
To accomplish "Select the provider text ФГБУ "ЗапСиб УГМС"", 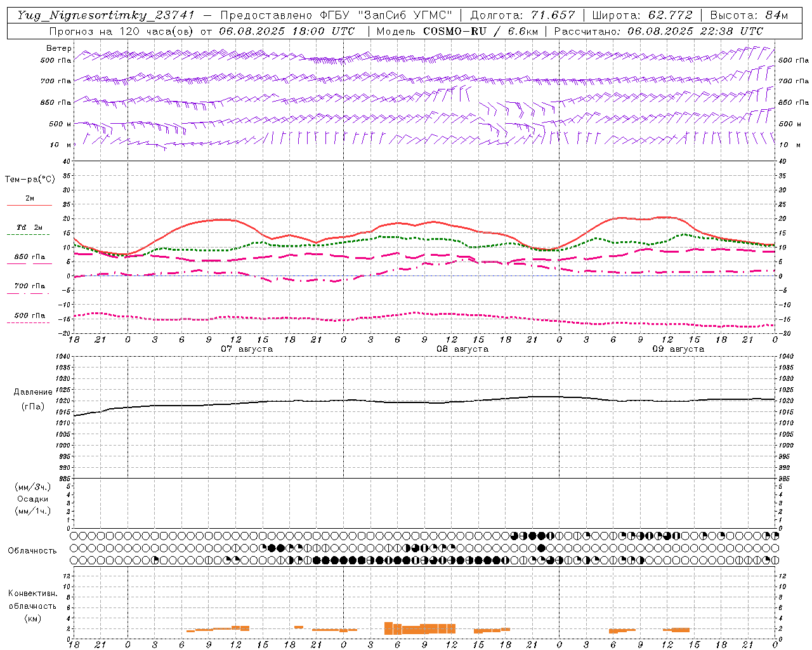I will 388,15.
